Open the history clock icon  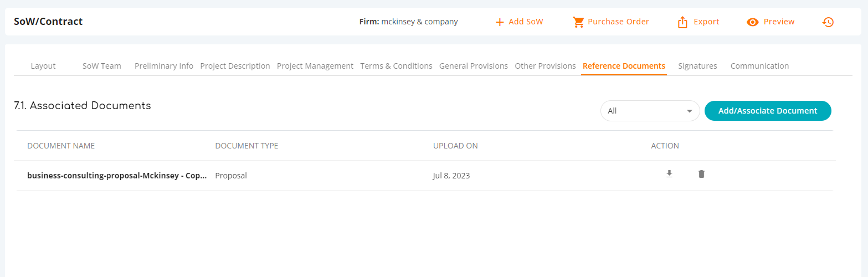[828, 22]
